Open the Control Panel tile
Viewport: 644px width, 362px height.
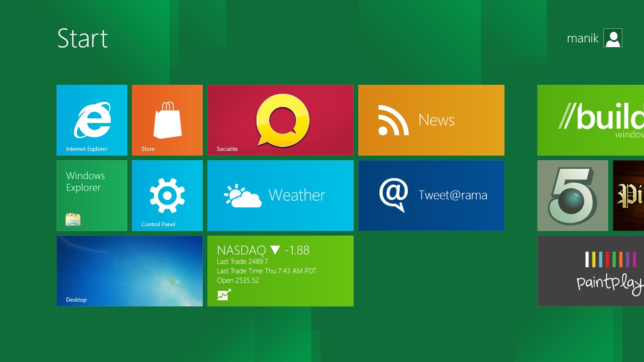pos(167,195)
